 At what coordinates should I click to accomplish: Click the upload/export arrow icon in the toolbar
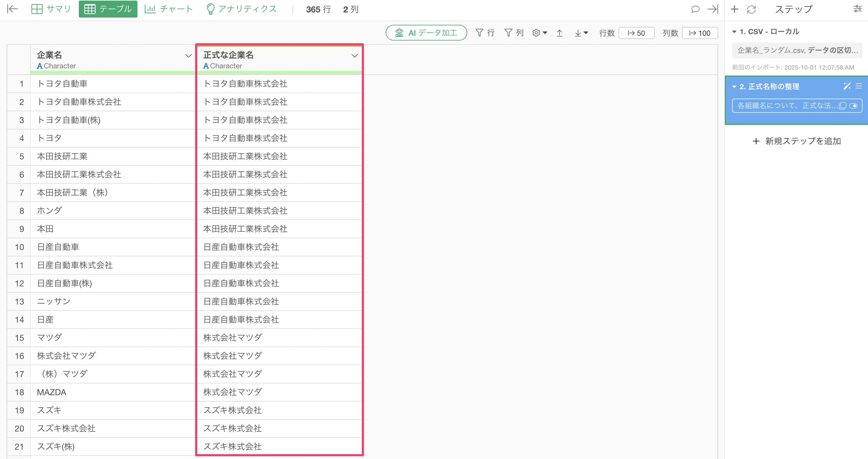click(559, 33)
